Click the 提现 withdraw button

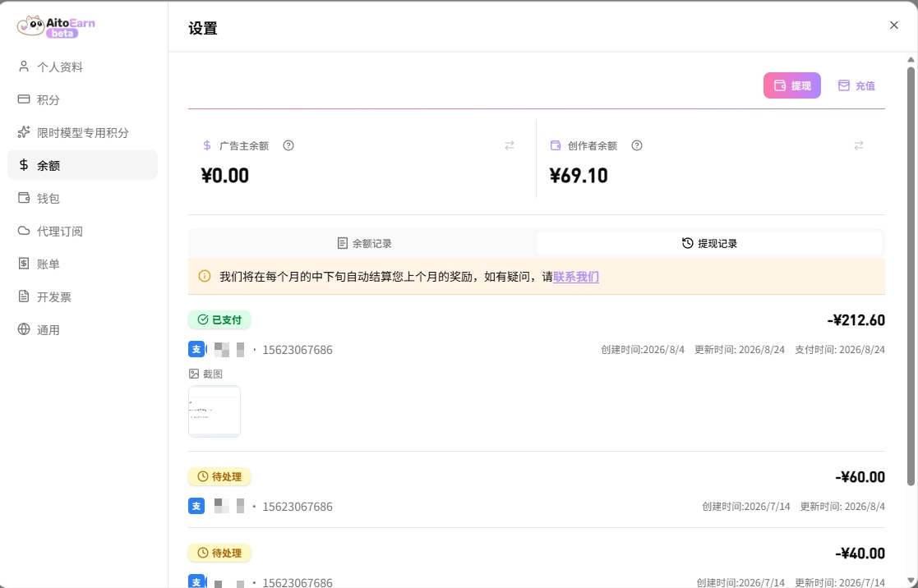tap(791, 85)
